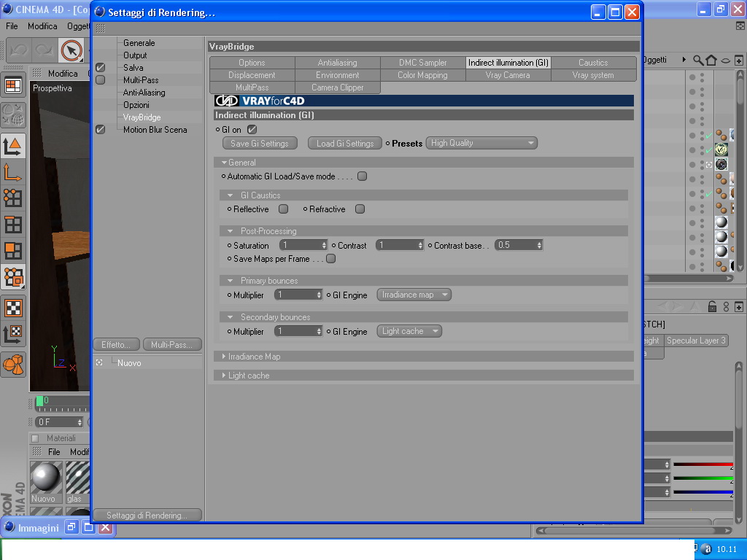747x560 pixels.
Task: Click the Save Gi Settings button
Action: (260, 144)
